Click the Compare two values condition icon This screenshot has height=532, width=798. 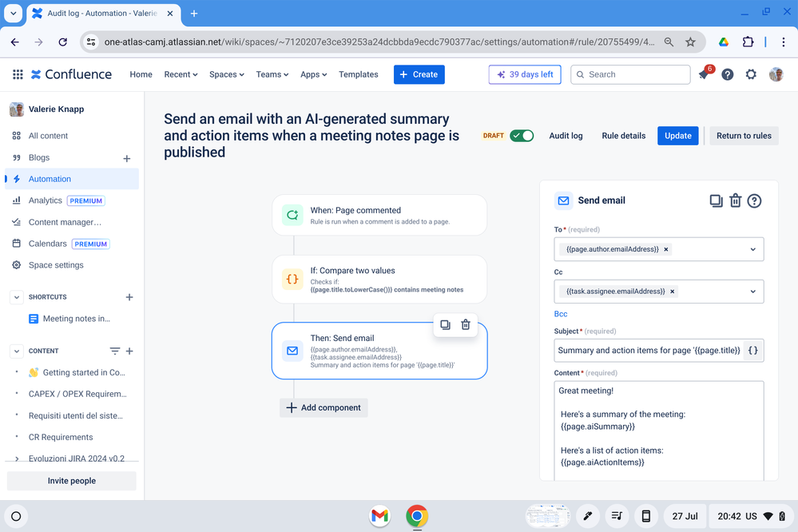(x=292, y=280)
